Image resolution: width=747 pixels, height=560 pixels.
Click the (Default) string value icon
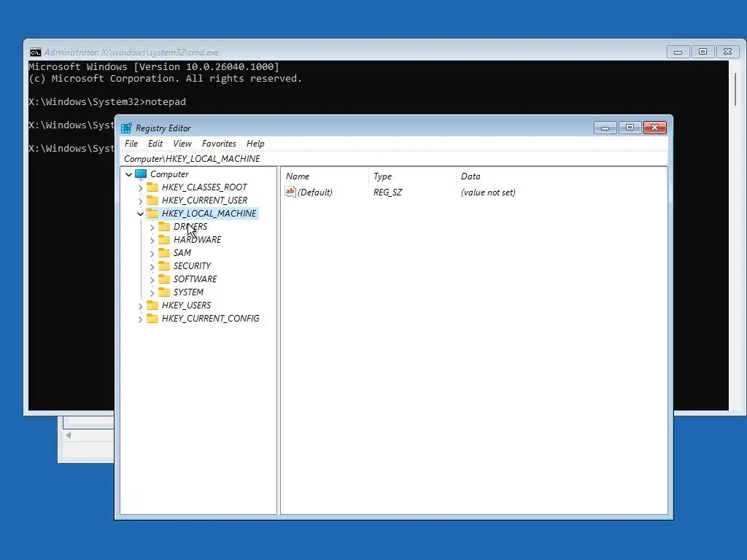pos(290,192)
